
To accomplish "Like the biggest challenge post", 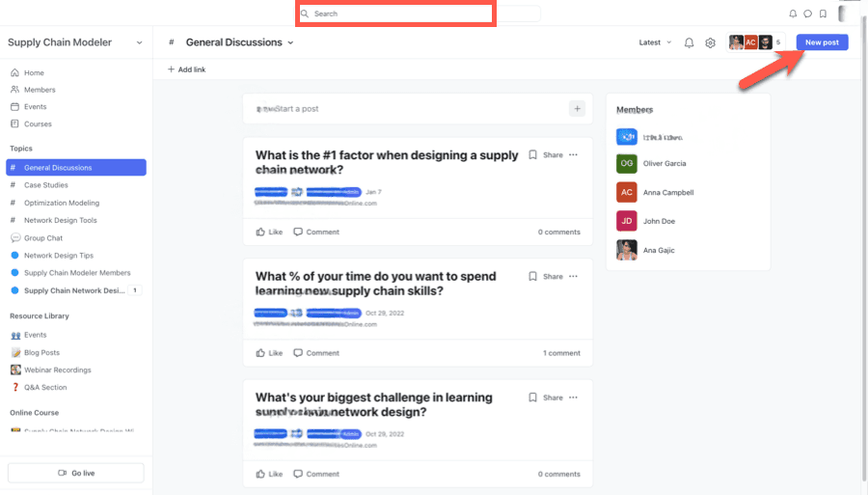I will 269,474.
